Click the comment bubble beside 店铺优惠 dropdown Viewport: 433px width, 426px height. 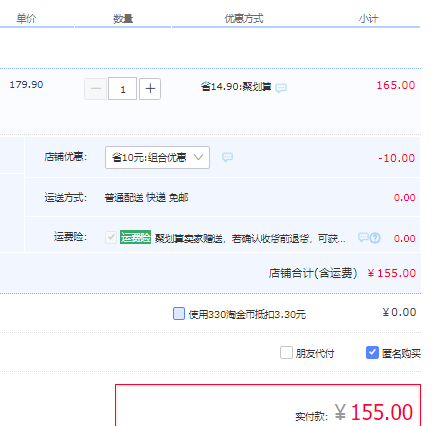227,157
